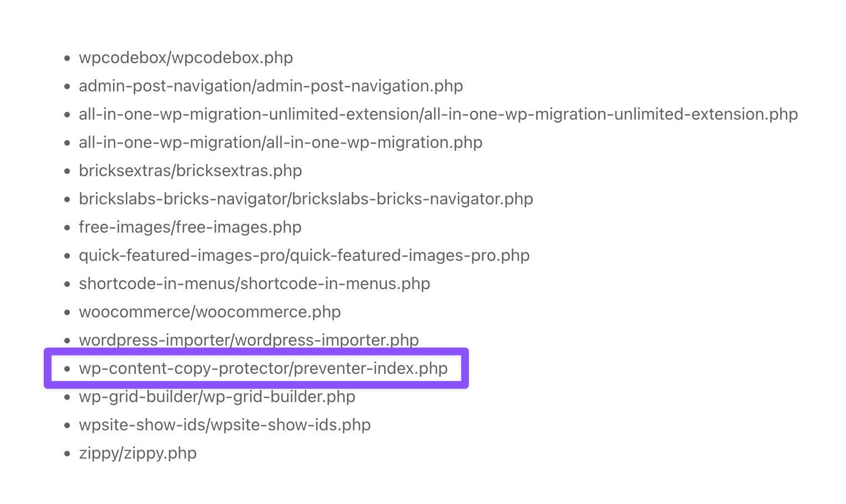Click the bullet inside the purple highlight box
Screen dimensions: 846x504
pyautogui.click(x=67, y=369)
